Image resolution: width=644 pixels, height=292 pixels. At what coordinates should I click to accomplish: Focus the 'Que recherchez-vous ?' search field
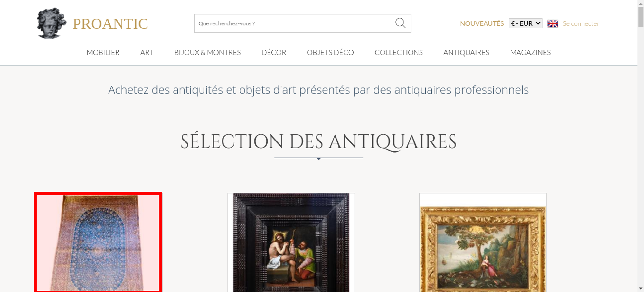coord(294,23)
